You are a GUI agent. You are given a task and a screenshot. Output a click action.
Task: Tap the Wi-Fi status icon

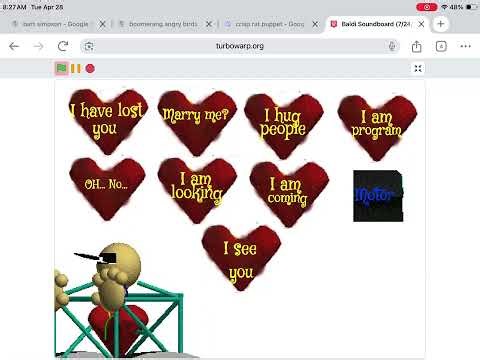(x=444, y=7)
